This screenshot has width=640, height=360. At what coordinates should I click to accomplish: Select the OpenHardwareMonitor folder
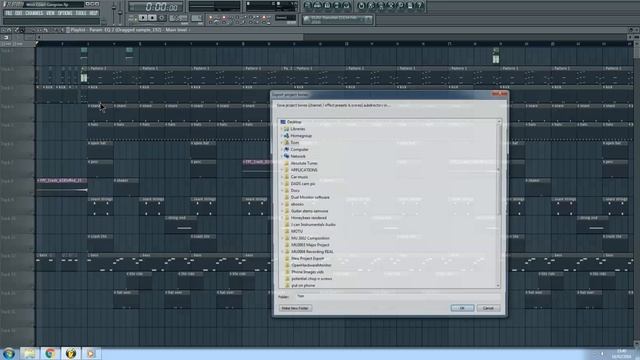click(x=311, y=265)
